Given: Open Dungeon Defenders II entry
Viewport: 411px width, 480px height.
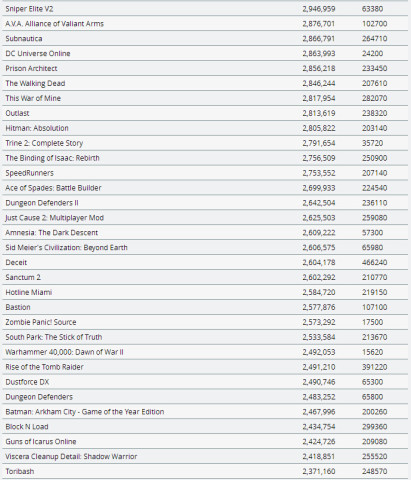Looking at the screenshot, I should 42,203.
